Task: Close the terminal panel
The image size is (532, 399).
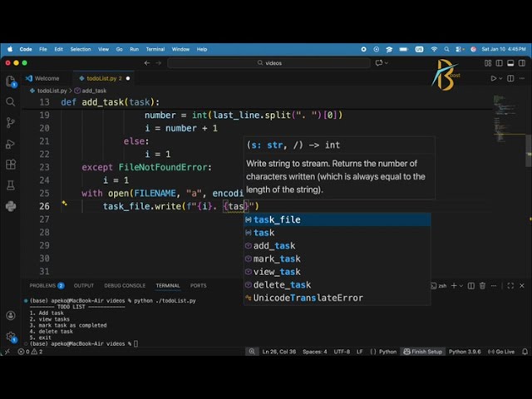Action: pos(522,286)
